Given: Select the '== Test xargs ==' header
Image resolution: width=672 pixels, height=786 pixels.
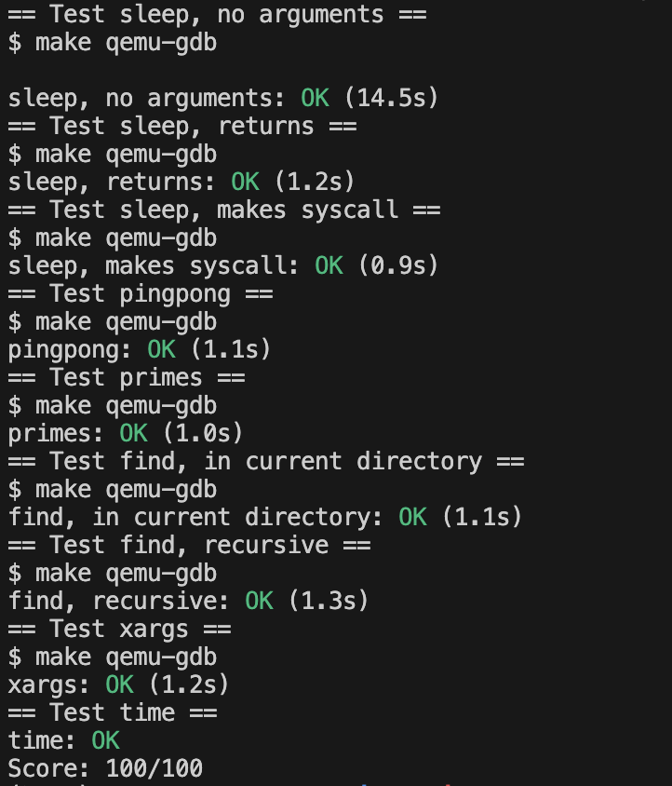Looking at the screenshot, I should pos(119,629).
